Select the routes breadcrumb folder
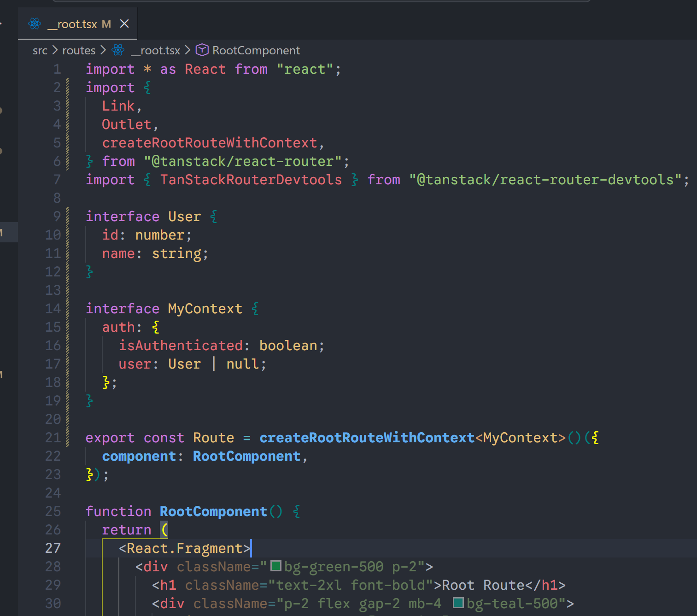 click(x=79, y=51)
